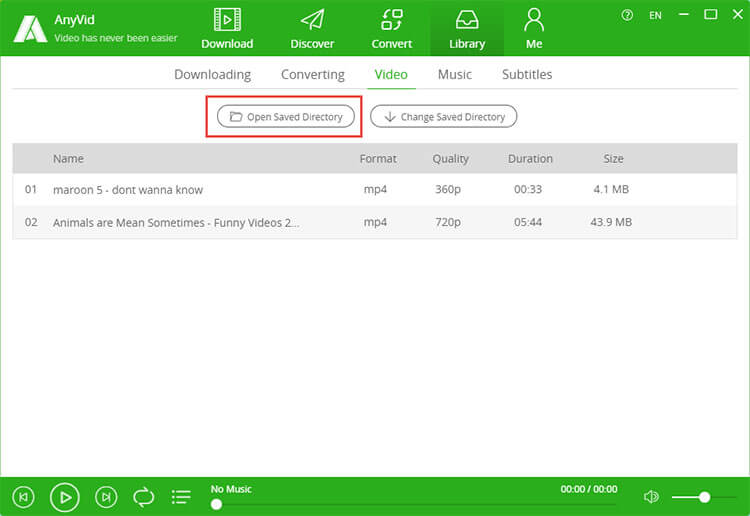The image size is (750, 516).
Task: Click the Quality column header
Action: click(x=451, y=159)
